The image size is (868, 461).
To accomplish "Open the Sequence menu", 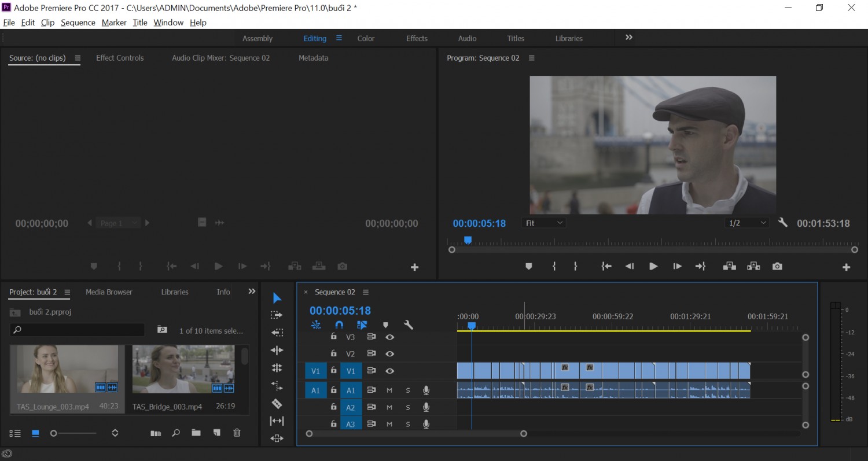I will pos(78,23).
